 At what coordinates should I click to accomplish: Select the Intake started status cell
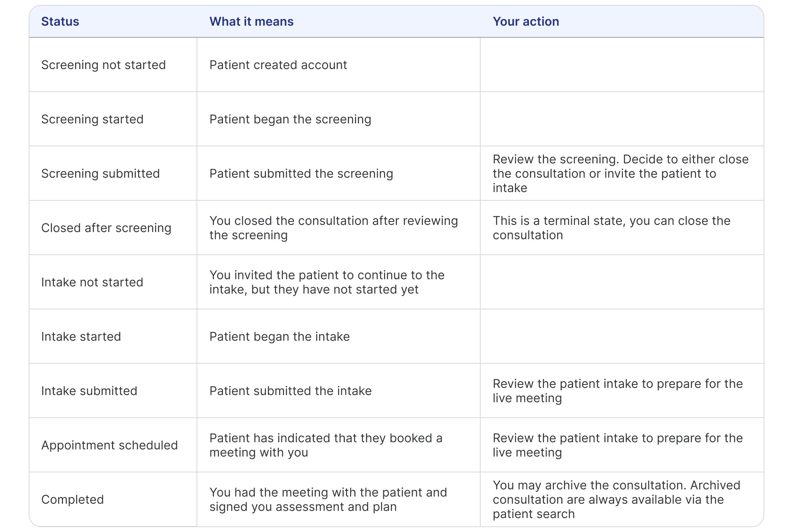point(81,337)
